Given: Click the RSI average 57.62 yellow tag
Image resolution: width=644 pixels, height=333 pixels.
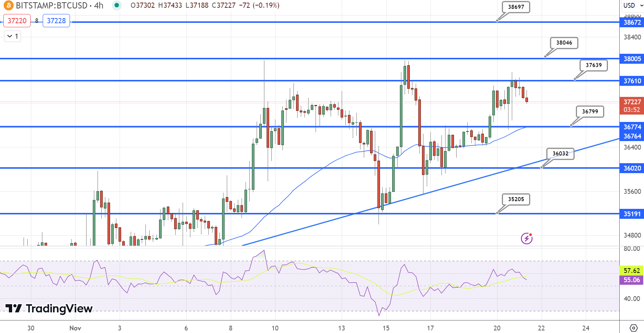Looking at the screenshot, I should click(x=632, y=271).
